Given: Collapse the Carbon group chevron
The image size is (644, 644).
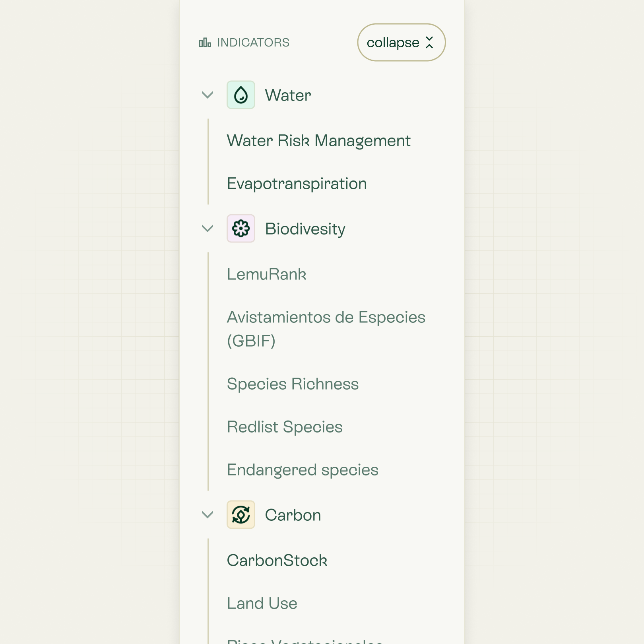Looking at the screenshot, I should click(x=208, y=515).
